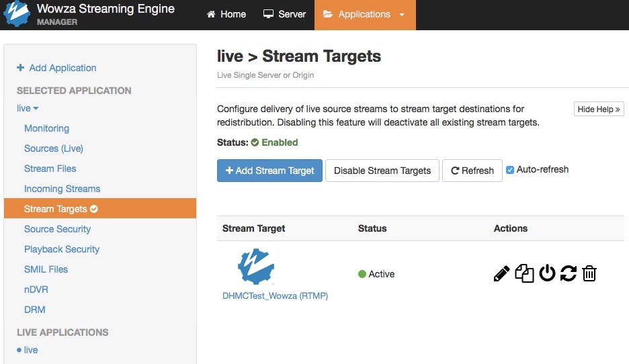Click the Hide Help button
The image size is (629, 364).
tap(599, 109)
